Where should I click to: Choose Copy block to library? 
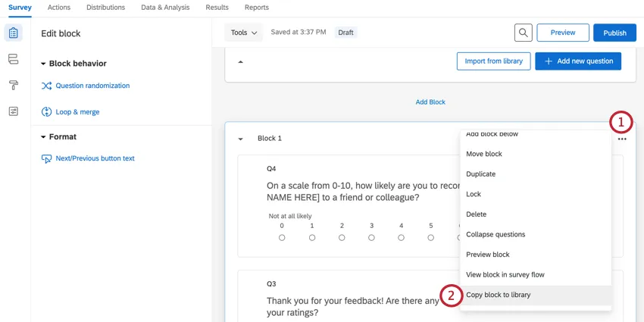coord(498,295)
